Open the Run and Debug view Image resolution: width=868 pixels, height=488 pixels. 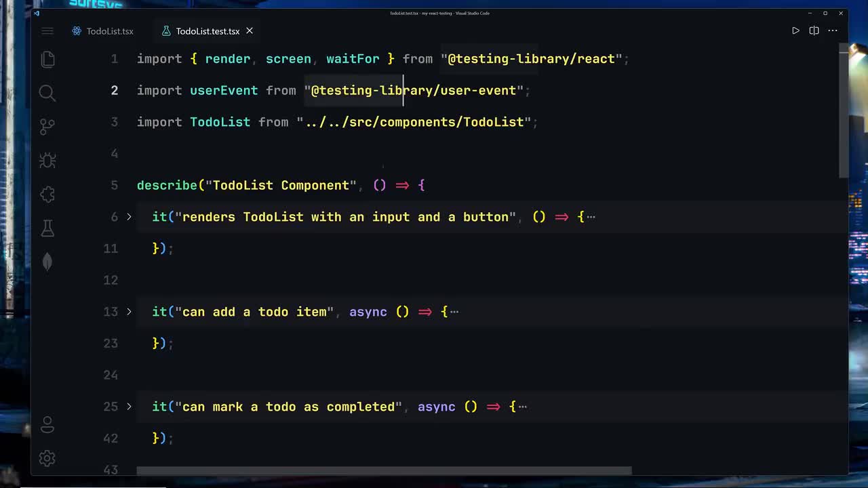(x=47, y=161)
